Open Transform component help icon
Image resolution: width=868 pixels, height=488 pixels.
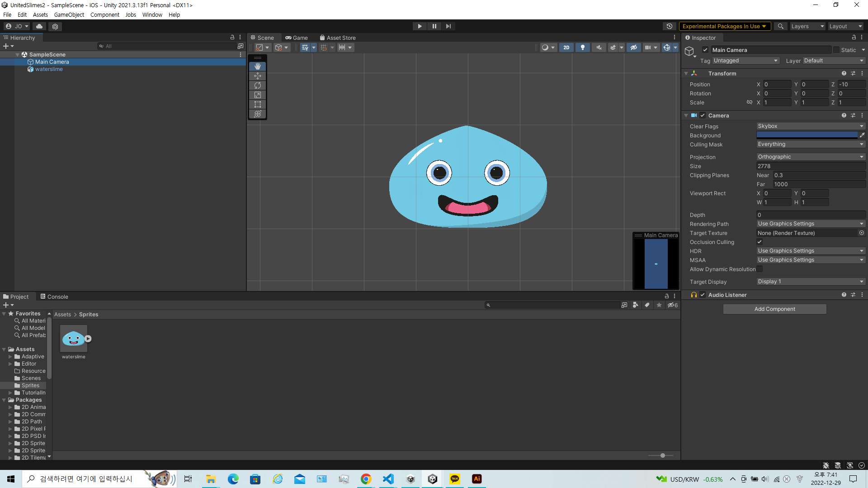844,73
